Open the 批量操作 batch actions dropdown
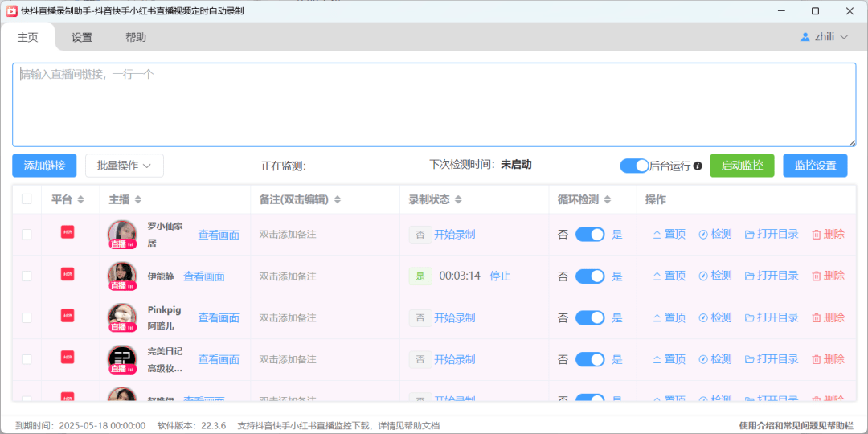The image size is (868, 434). coord(125,166)
